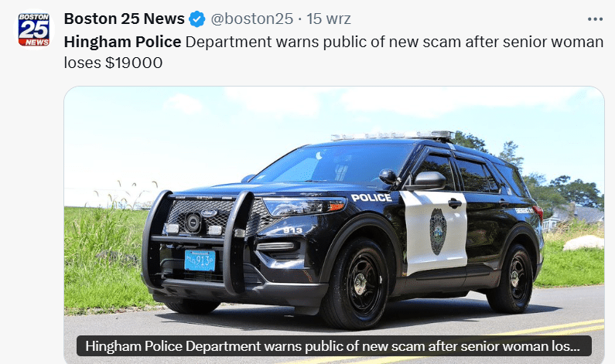This screenshot has width=615, height=364.
Task: Click the side mirror on the SUV
Action: click(429, 181)
